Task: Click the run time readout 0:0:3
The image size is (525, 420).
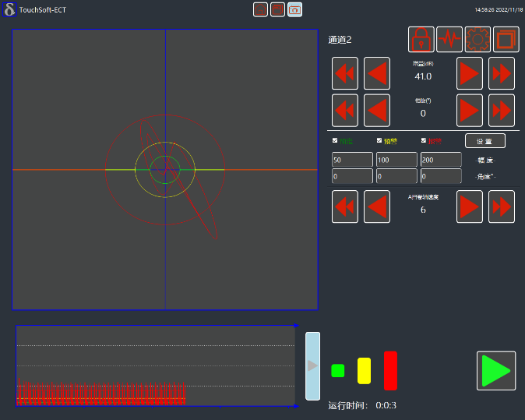Action: tap(386, 405)
